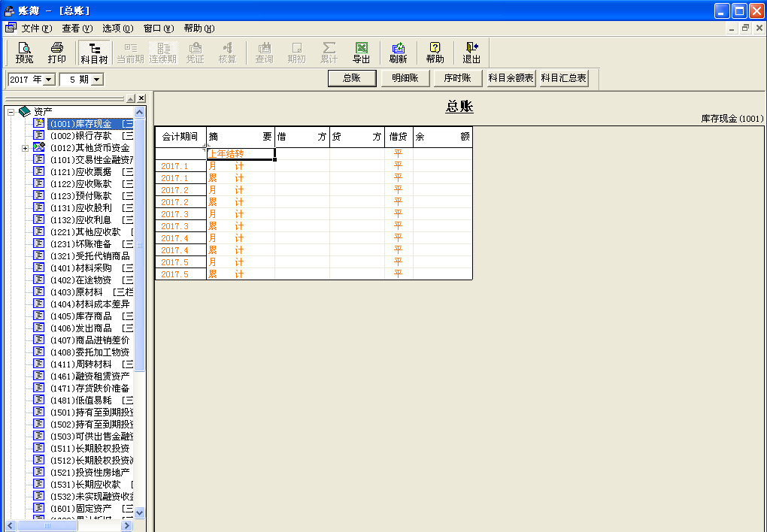Click the tree's vertical scrollbar thumb
This screenshot has height=532, width=767.
139,245
